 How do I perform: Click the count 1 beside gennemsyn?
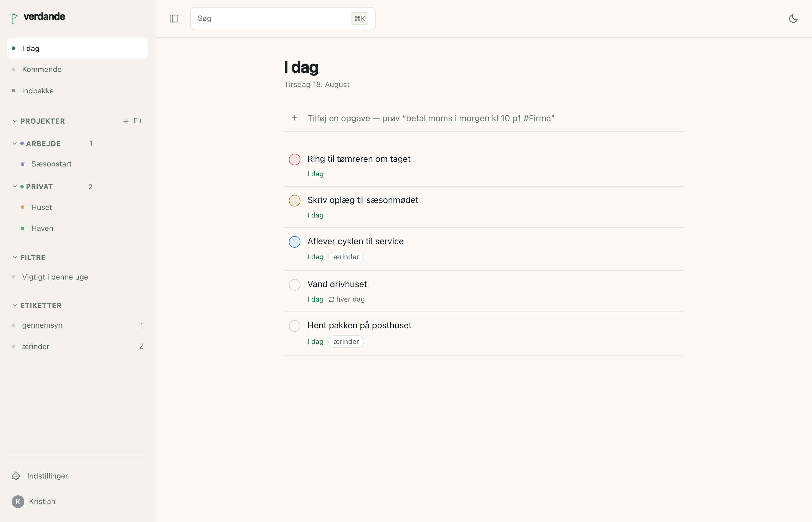pyautogui.click(x=141, y=325)
